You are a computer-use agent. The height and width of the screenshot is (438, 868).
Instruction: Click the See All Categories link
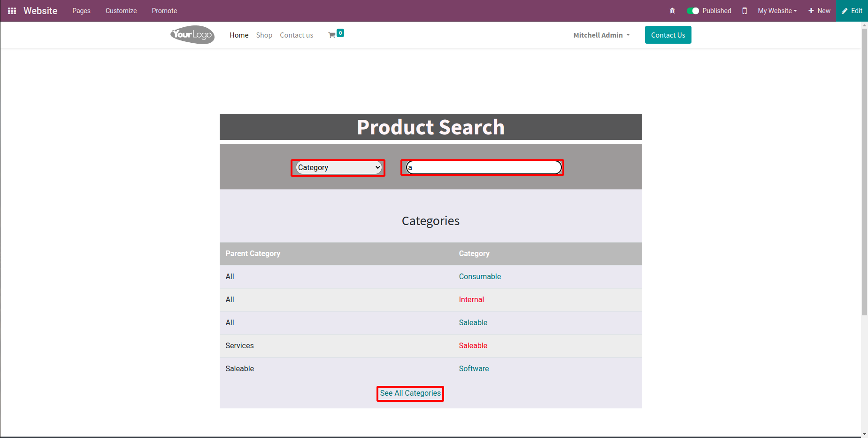coord(410,393)
